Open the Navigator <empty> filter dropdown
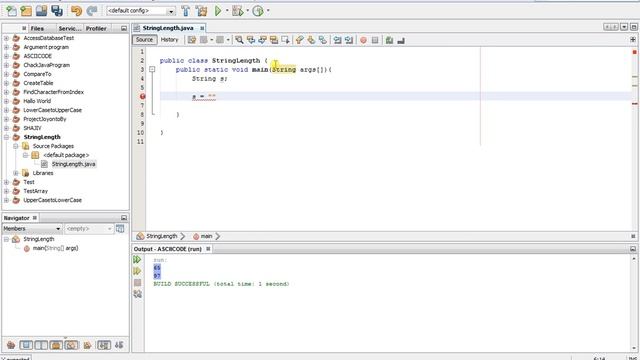 [89, 229]
